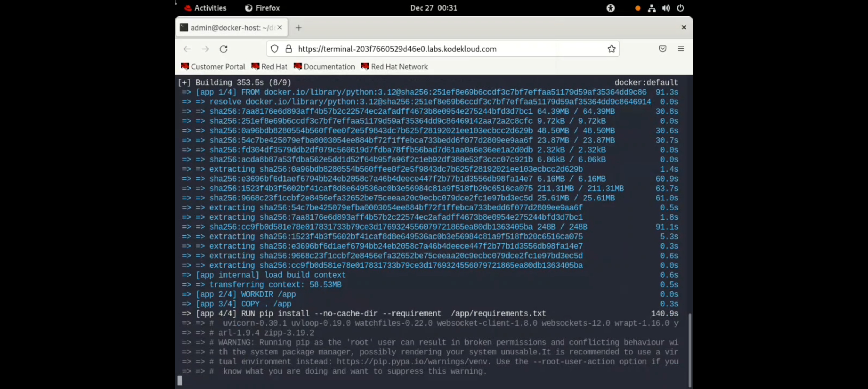
Task: Bookmark this page with the star
Action: coord(611,49)
